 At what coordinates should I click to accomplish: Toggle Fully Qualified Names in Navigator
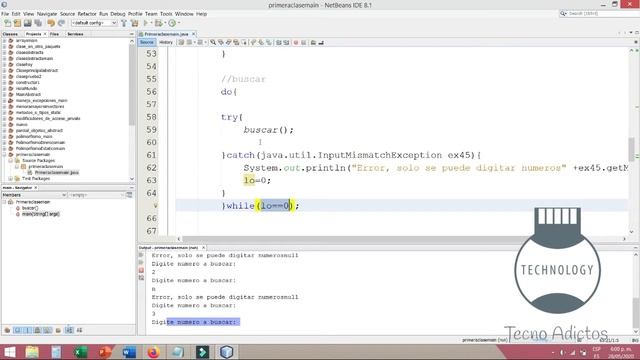pyautogui.click(x=58, y=330)
